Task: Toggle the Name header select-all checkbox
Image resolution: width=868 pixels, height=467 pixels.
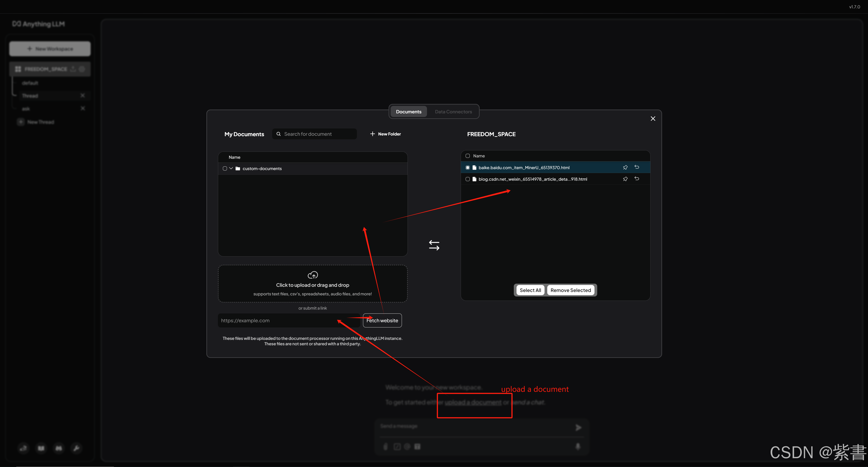Action: coord(467,156)
